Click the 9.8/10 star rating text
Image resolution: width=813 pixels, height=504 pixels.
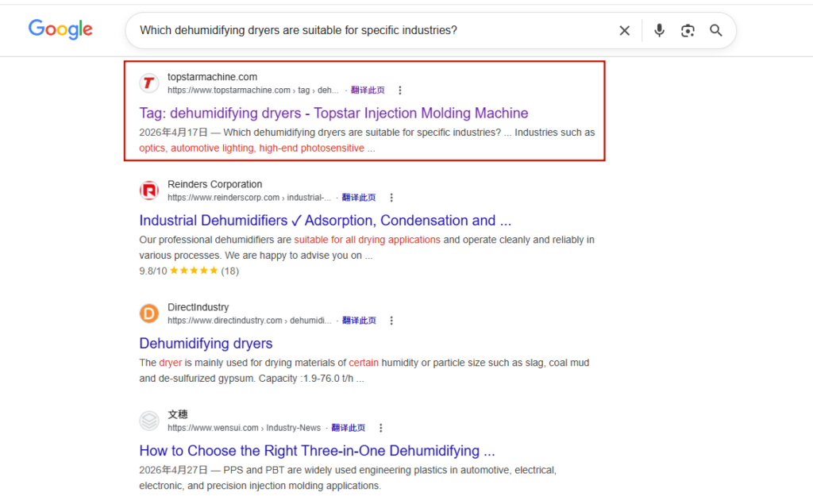(189, 271)
